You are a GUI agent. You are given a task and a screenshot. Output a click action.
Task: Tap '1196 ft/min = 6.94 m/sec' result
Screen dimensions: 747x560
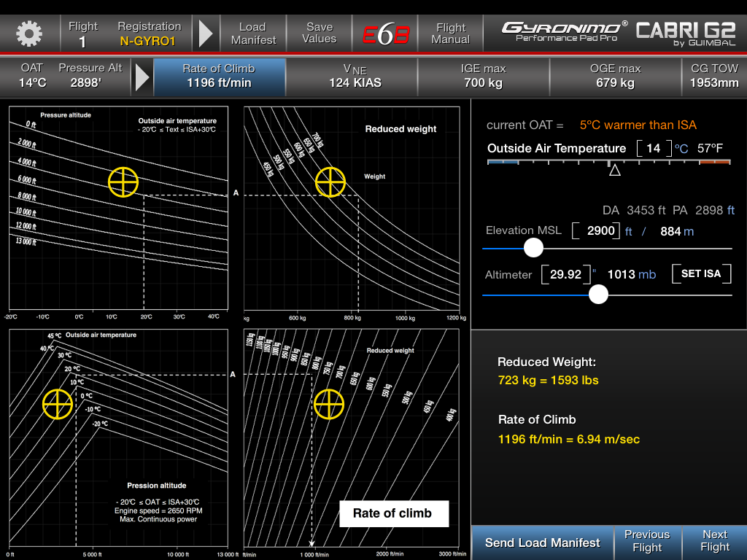tap(569, 439)
